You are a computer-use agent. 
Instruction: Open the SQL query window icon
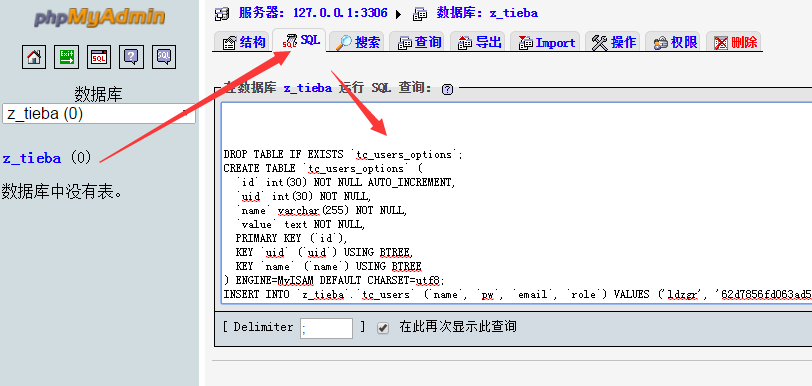[99, 57]
